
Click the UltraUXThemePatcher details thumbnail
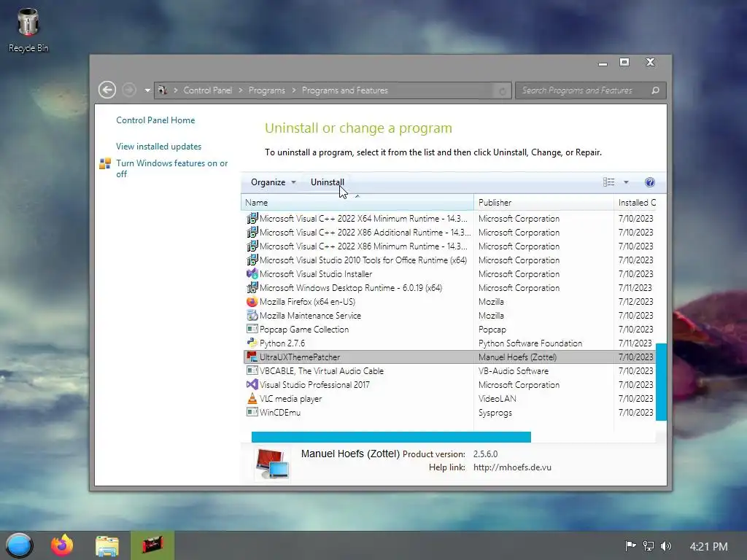tap(271, 463)
